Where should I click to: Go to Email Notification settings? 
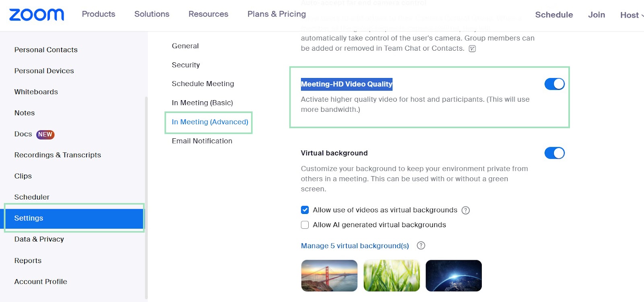[202, 141]
